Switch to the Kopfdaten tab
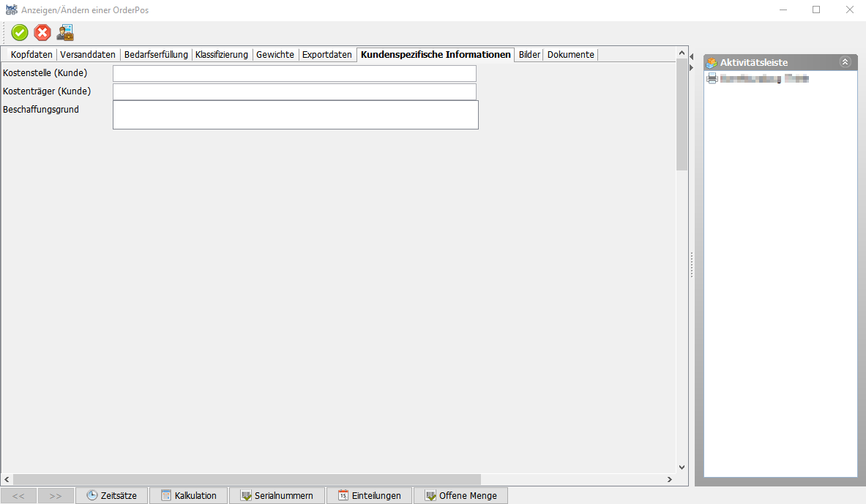The width and height of the screenshot is (866, 504). click(x=31, y=55)
